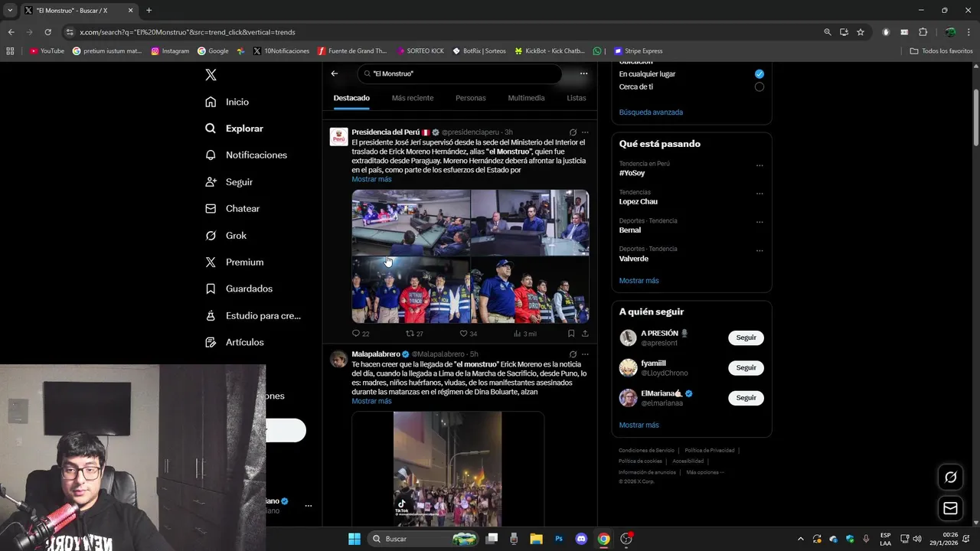Image resolution: width=980 pixels, height=551 pixels.
Task: Open Seguir in the sidebar
Action: click(x=229, y=182)
